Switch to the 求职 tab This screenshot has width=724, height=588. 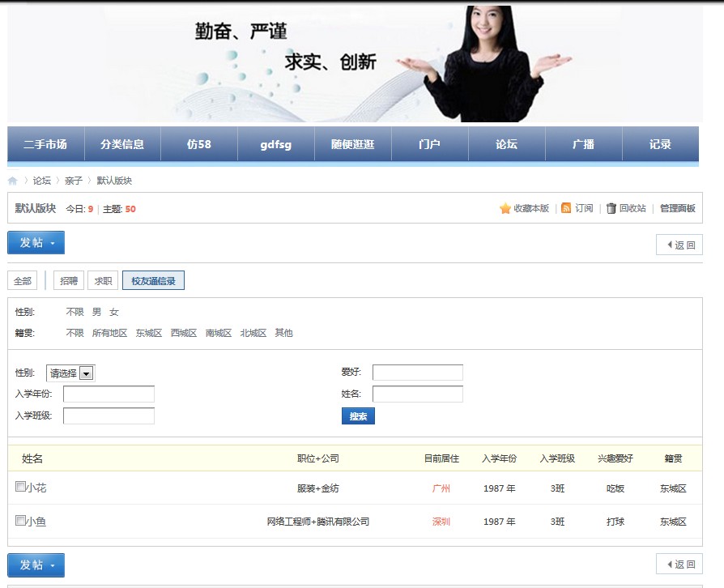(x=103, y=281)
